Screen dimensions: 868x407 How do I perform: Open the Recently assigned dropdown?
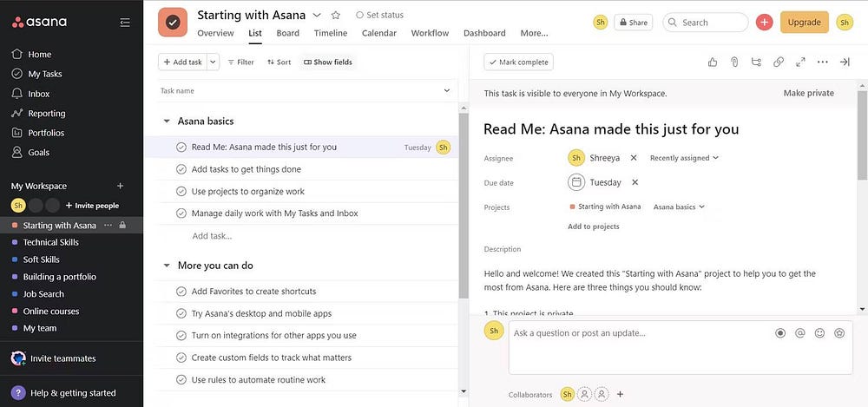pos(684,158)
